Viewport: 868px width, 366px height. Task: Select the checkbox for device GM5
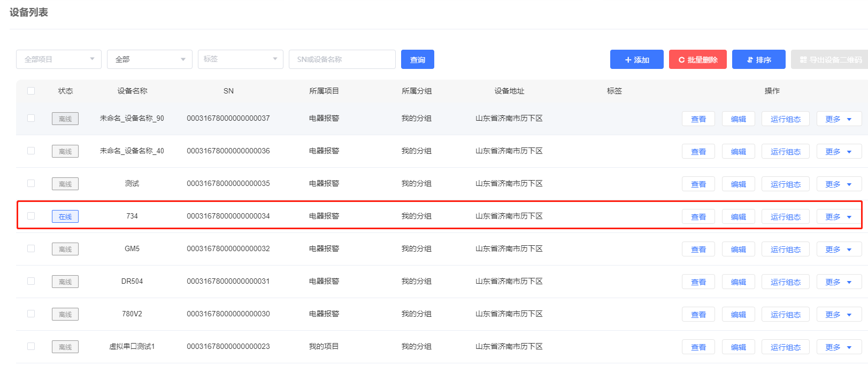(x=31, y=248)
